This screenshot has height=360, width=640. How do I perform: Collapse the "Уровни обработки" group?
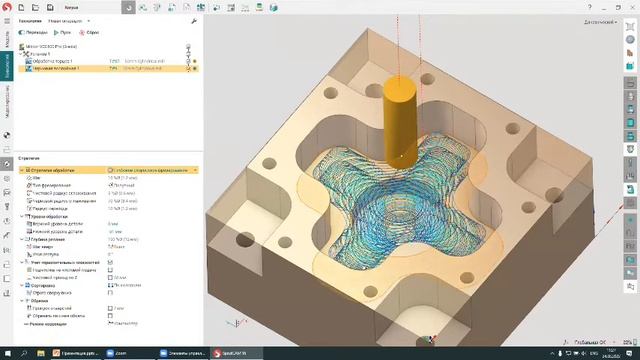pyautogui.click(x=22, y=216)
